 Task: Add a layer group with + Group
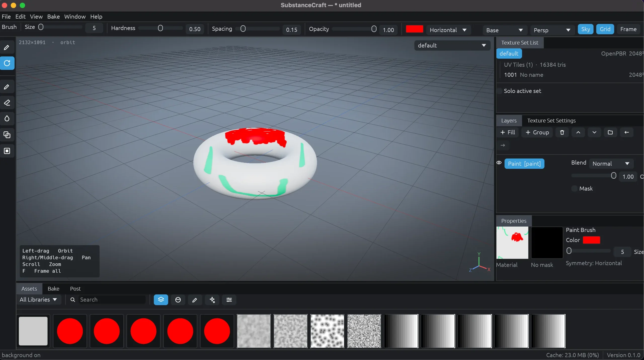(537, 132)
